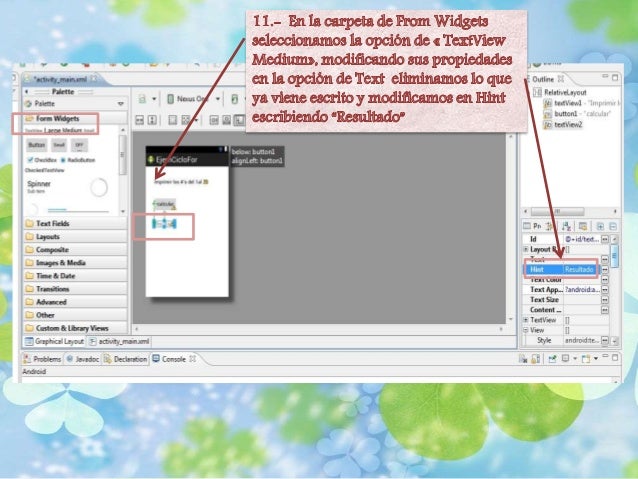Edit the Hint property value Resultado

point(581,269)
